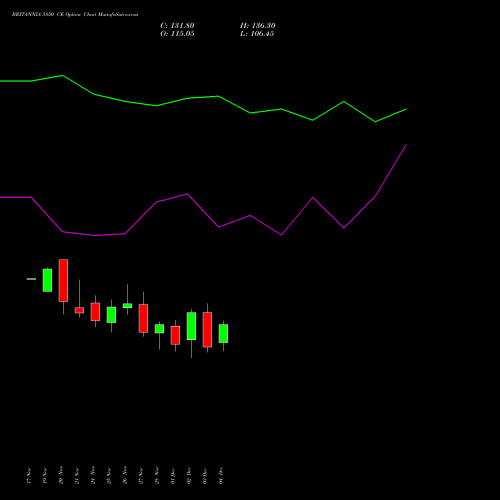
Task: Click the 19 Nov date label
Action: [x=45, y=475]
